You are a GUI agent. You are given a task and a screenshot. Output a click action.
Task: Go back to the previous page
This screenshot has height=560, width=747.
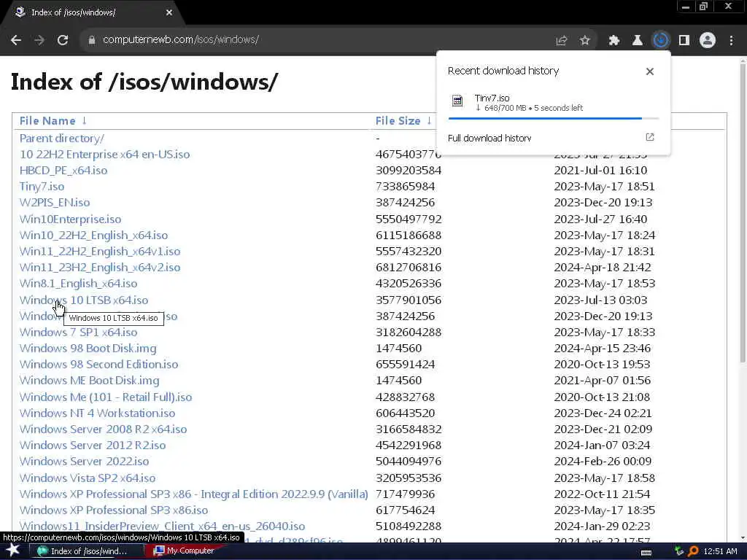click(16, 40)
